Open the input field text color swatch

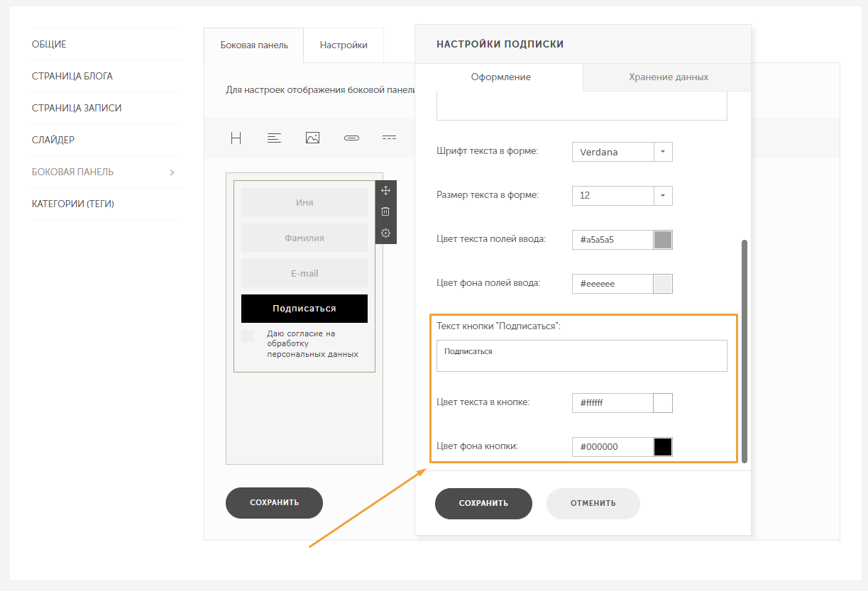(x=662, y=240)
